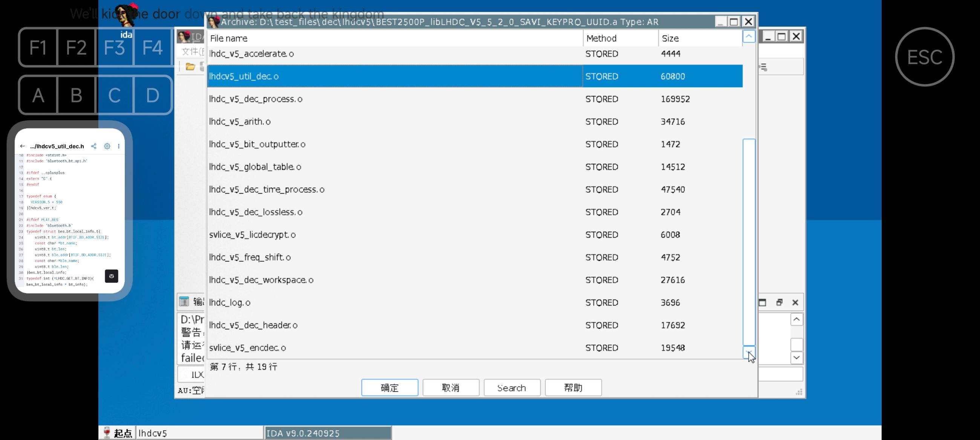The height and width of the screenshot is (440, 980).
Task: Click output pane scroll-down arrow
Action: coord(796,357)
